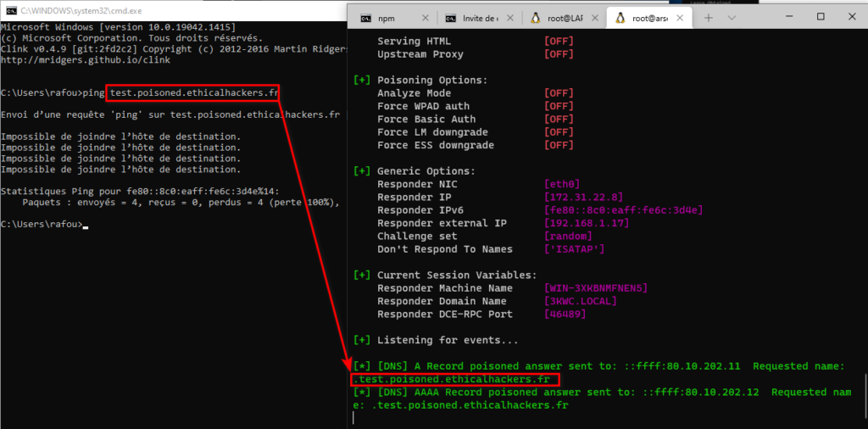This screenshot has height=429, width=868.
Task: Click the penguin icon on the root@ars tab
Action: click(x=620, y=18)
